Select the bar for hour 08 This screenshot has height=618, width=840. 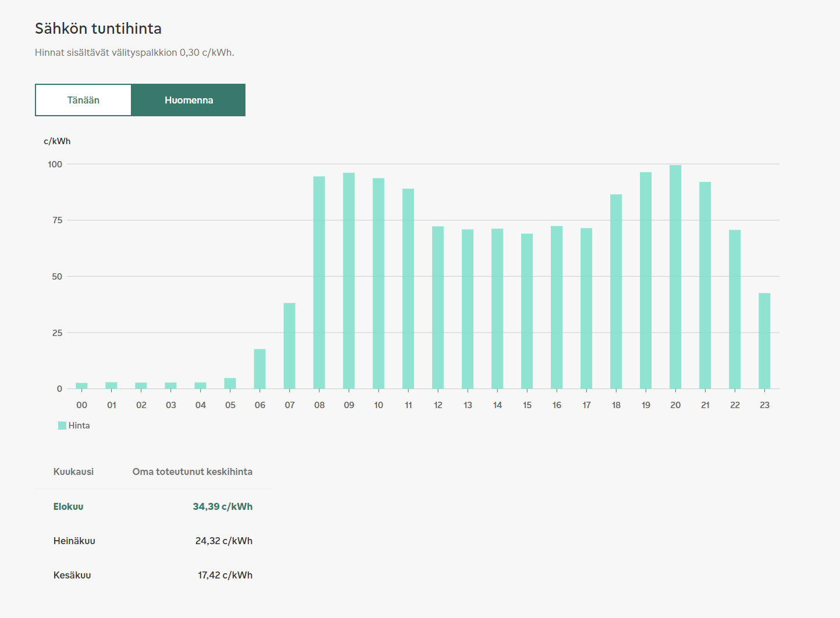[319, 283]
